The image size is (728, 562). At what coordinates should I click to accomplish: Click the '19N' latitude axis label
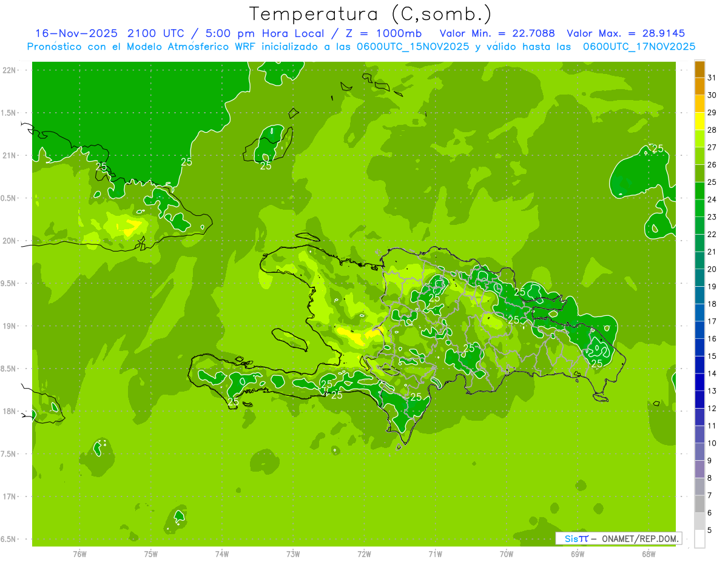(x=10, y=326)
